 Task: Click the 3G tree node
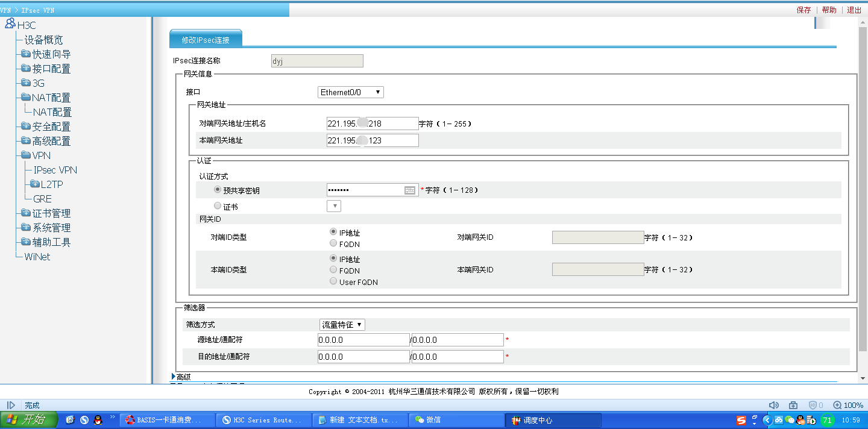coord(39,83)
